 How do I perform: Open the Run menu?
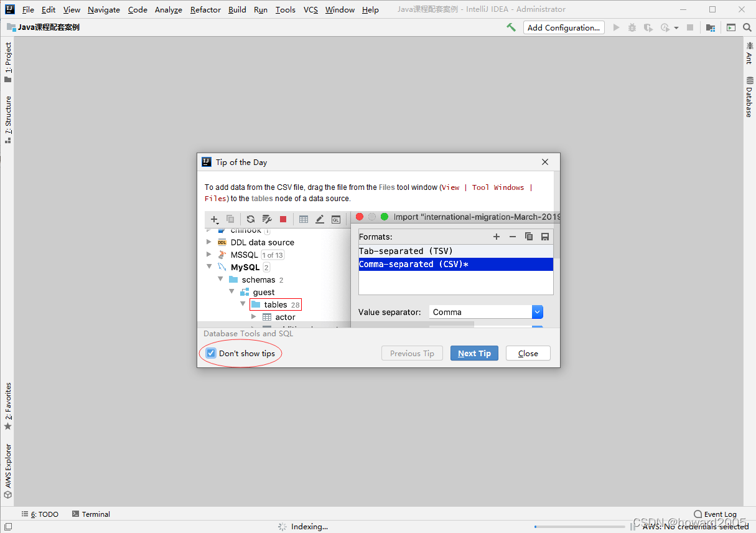click(261, 9)
